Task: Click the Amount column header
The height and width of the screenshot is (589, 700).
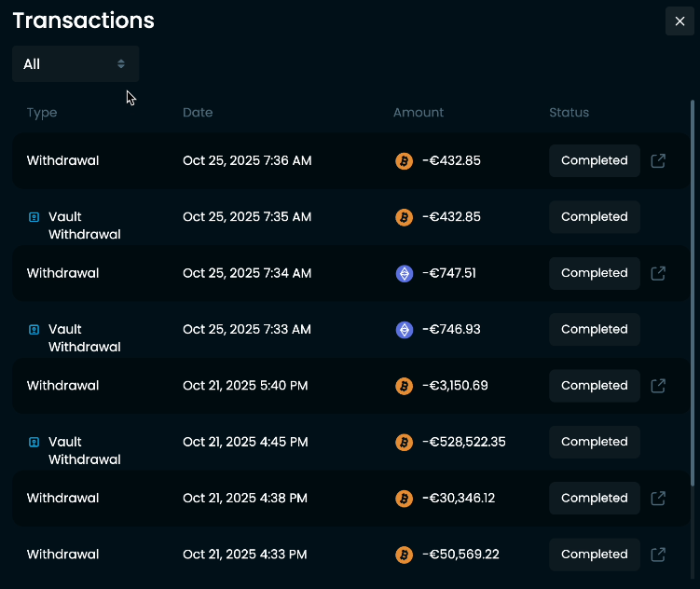Action: point(419,112)
